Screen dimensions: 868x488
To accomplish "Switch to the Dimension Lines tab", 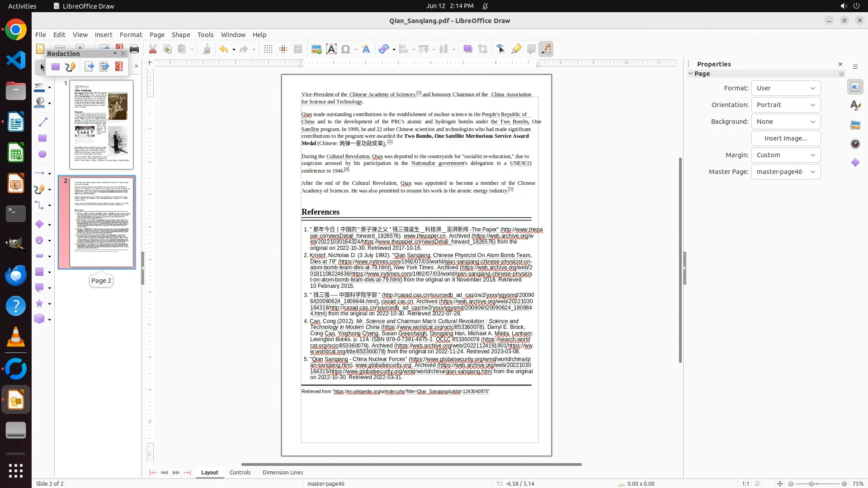I will 283,472.
